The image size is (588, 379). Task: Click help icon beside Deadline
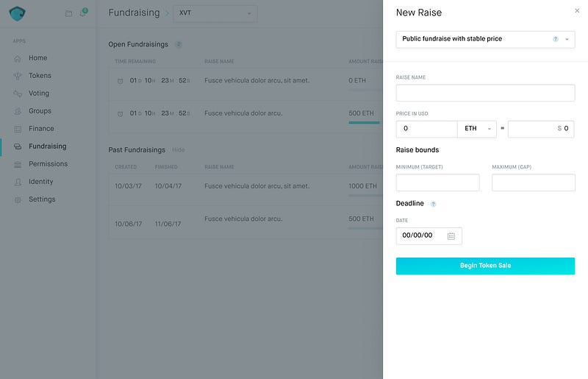(x=433, y=204)
